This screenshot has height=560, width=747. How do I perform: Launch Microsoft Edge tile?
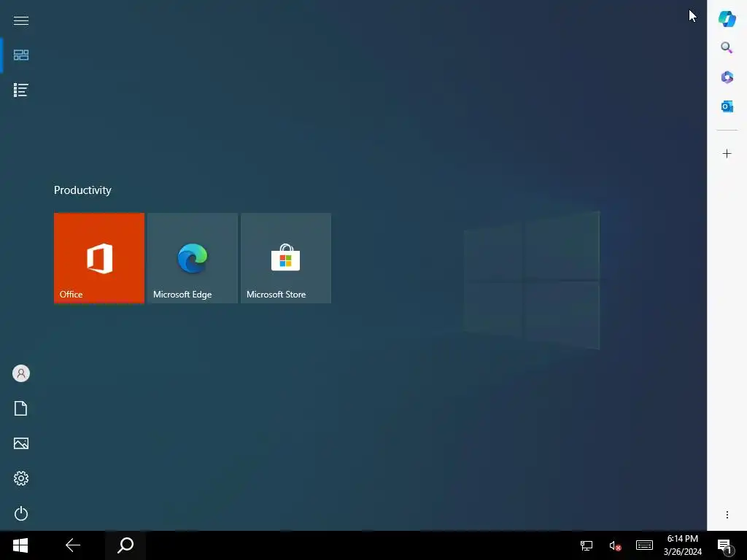click(193, 258)
